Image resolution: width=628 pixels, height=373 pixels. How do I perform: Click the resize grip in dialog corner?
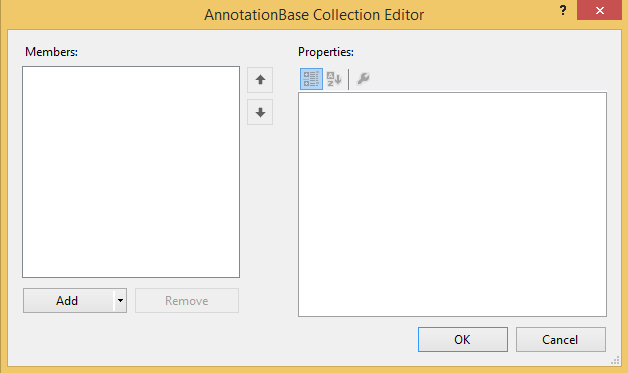click(x=615, y=360)
